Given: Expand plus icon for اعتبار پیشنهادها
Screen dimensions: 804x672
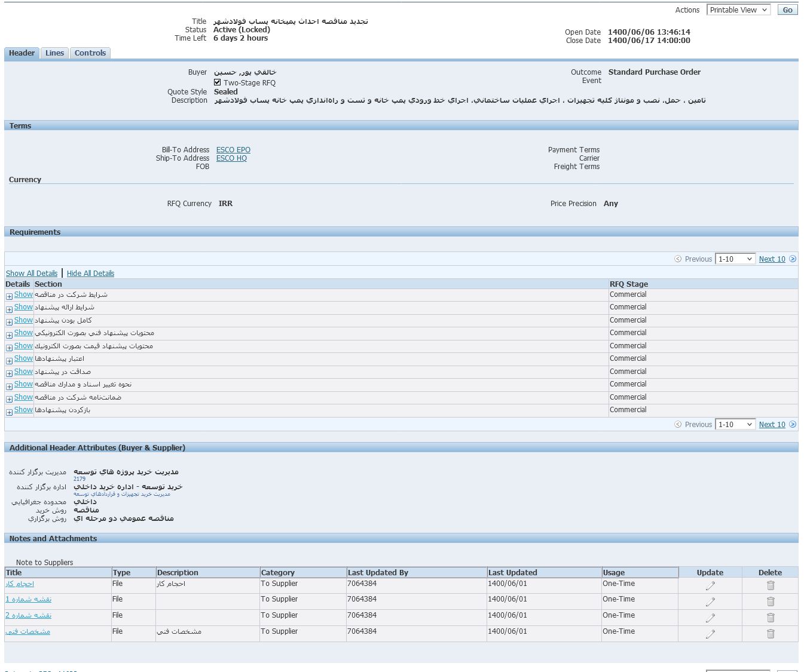Looking at the screenshot, I should point(9,361).
